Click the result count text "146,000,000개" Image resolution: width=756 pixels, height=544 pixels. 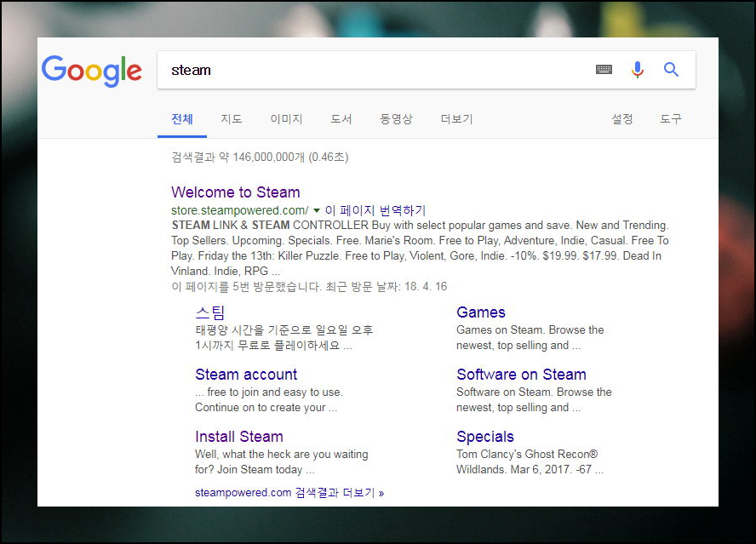click(x=268, y=157)
